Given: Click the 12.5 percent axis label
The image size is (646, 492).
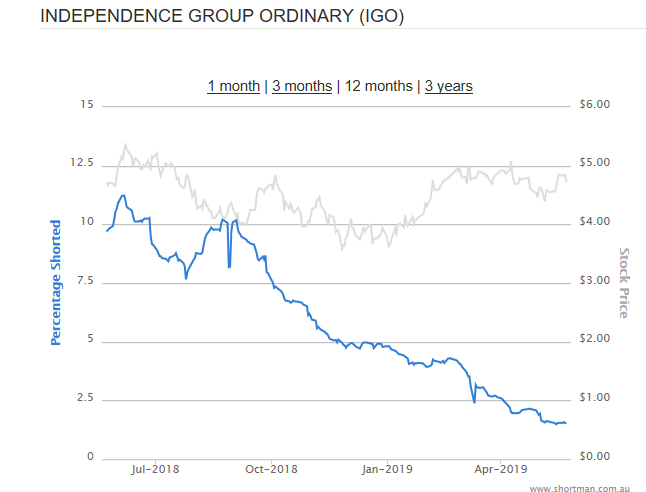Looking at the screenshot, I should click(x=82, y=162).
